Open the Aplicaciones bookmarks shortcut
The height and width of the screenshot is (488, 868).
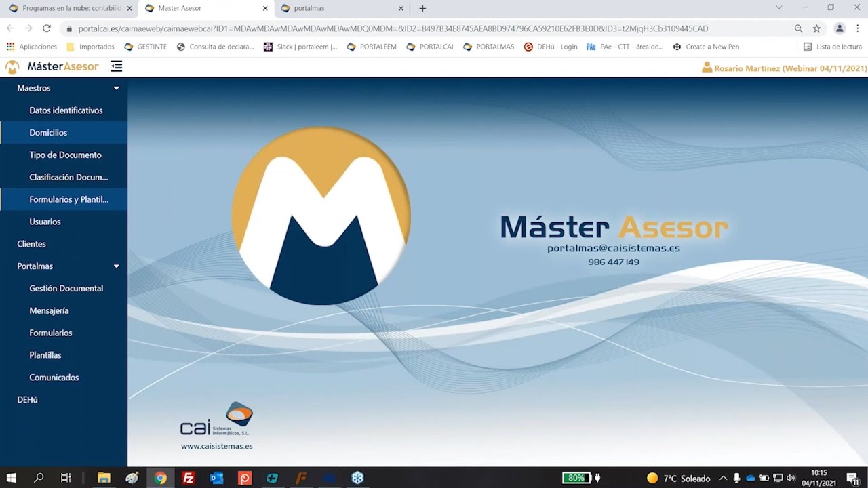(x=32, y=47)
